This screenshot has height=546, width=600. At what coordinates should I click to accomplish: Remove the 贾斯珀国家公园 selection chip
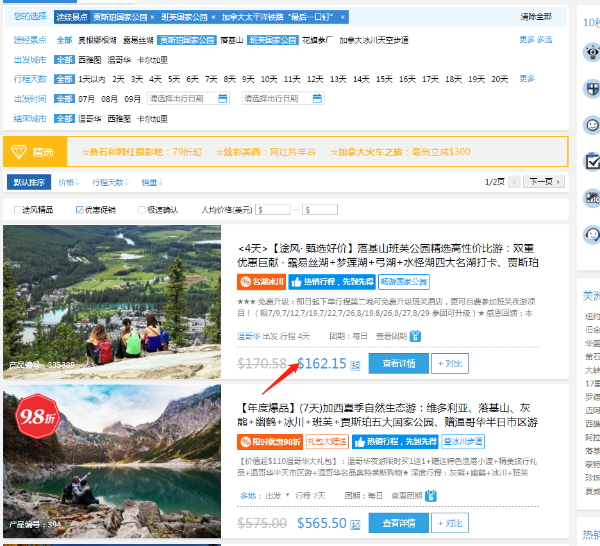pos(152,17)
